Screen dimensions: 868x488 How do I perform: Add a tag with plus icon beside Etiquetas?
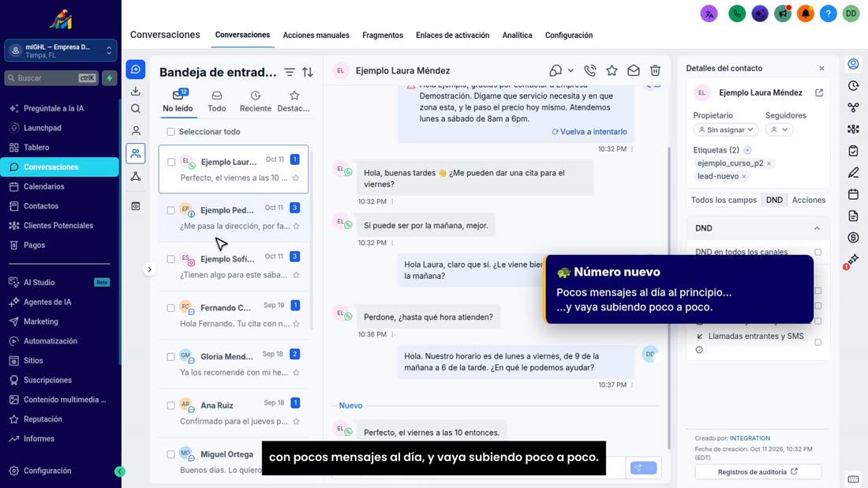pos(748,150)
